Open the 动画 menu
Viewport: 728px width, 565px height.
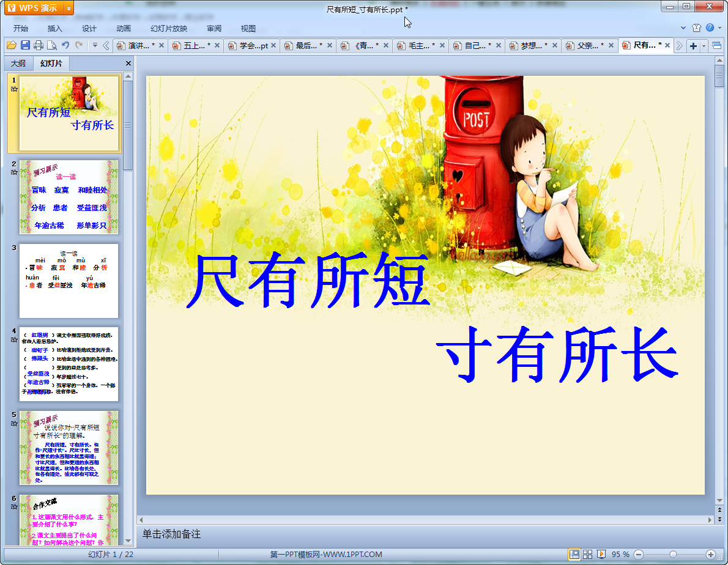[124, 28]
